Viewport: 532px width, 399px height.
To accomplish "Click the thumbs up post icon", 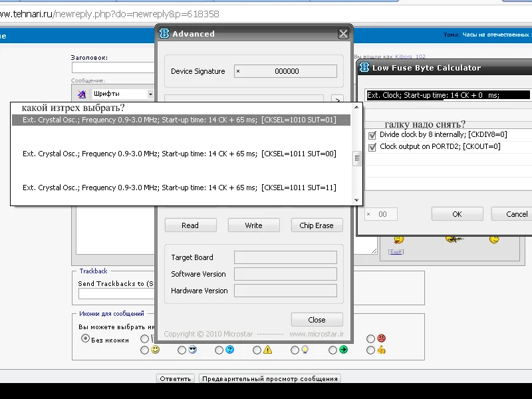I will 381,350.
